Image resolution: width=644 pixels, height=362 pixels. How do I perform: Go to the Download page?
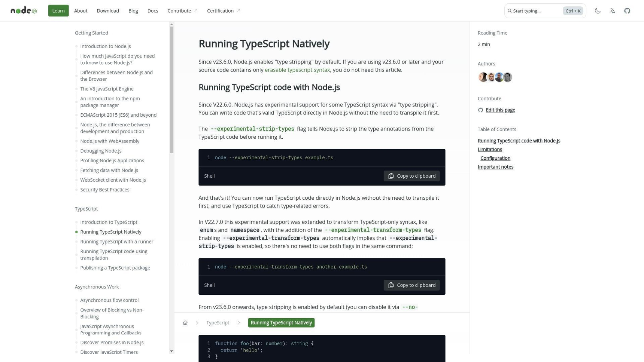point(108,11)
